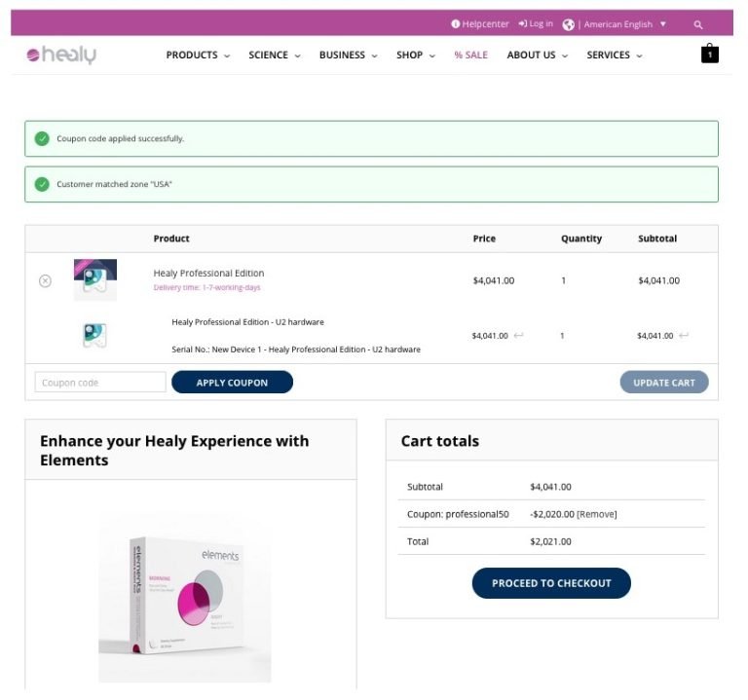Image resolution: width=748 pixels, height=700 pixels.
Task: Click the search magnifier icon
Action: (x=698, y=24)
